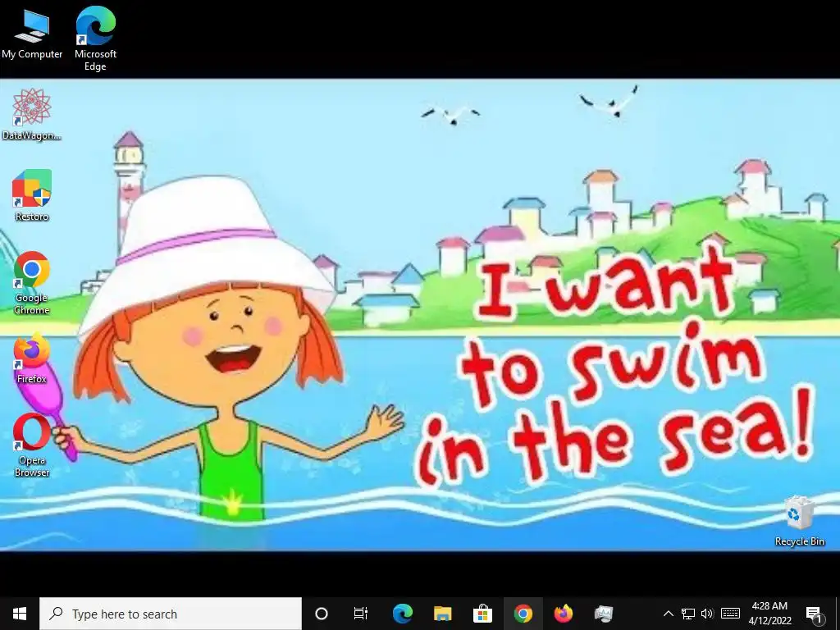
Task: Open network status tray icon
Action: (x=688, y=614)
